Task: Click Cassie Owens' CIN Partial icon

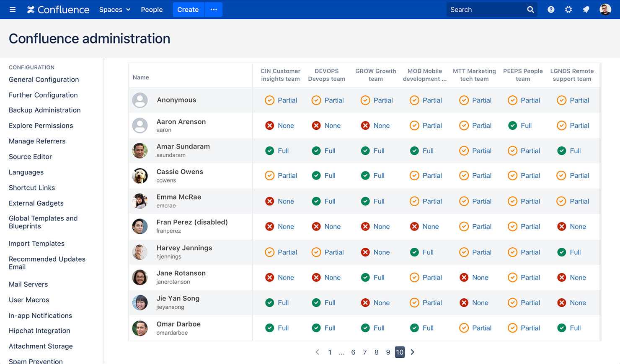Action: coord(270,176)
